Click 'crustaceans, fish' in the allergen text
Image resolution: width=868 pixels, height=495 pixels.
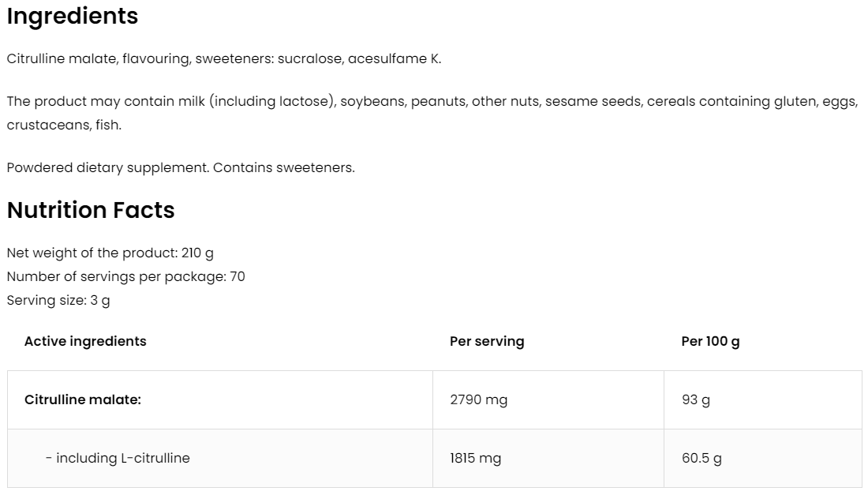63,126
